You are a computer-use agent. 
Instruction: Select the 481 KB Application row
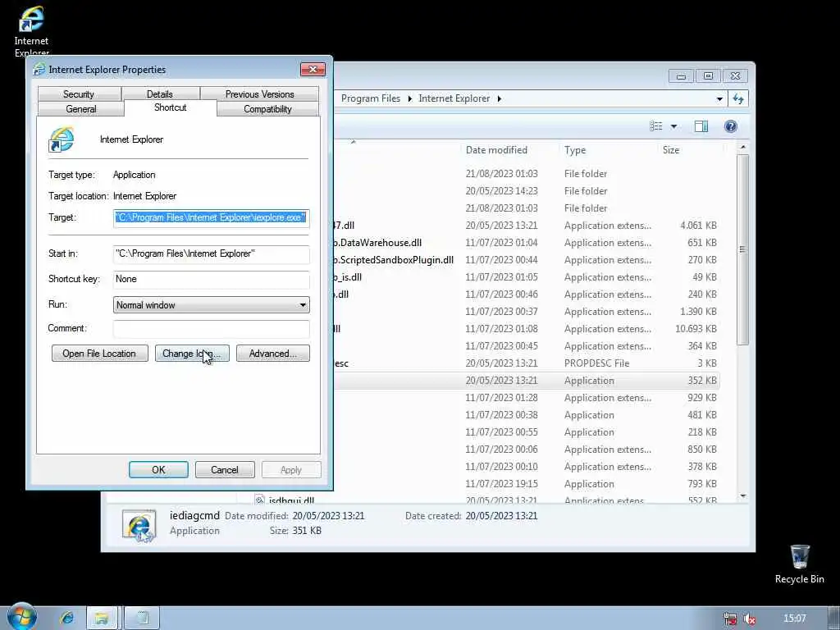click(x=526, y=415)
